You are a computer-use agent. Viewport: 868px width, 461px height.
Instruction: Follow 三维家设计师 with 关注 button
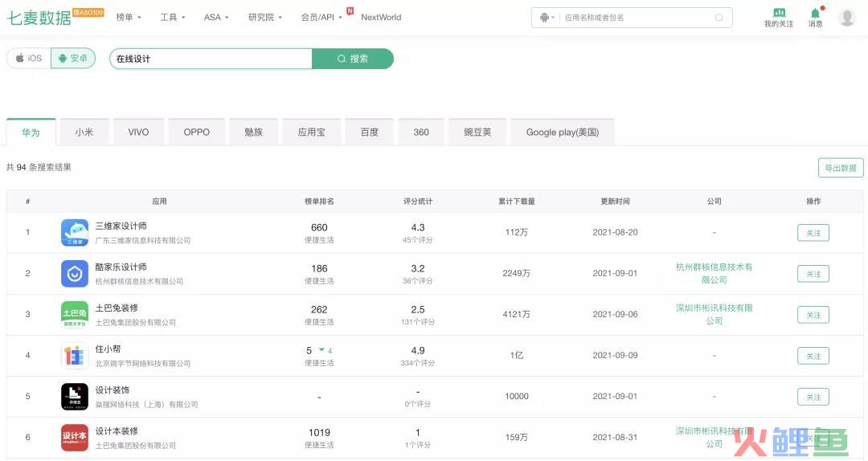(x=813, y=233)
